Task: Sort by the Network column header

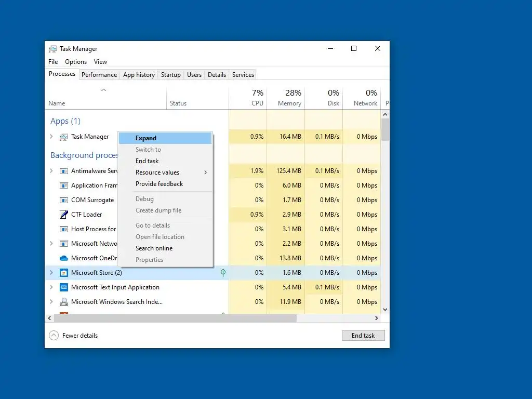Action: click(x=362, y=98)
